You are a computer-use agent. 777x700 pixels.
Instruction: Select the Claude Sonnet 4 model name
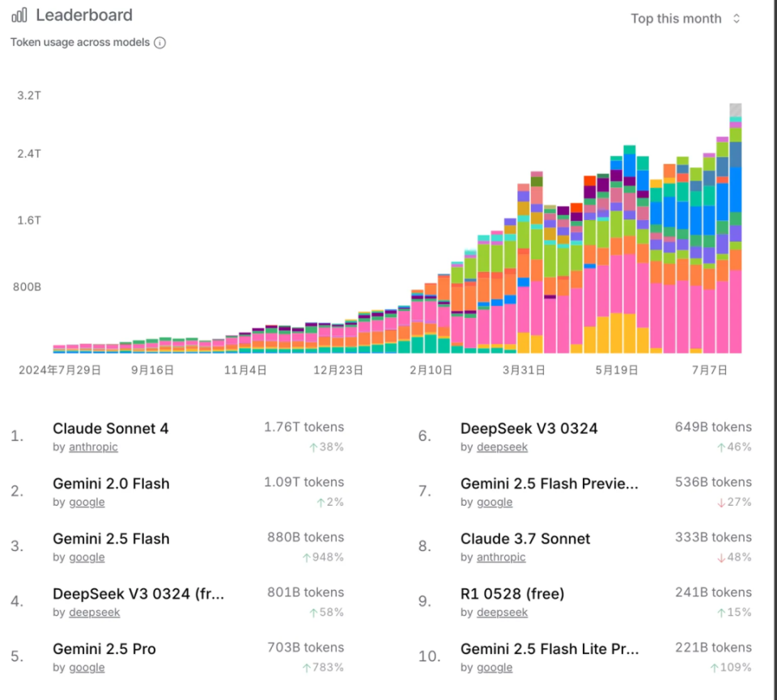(x=111, y=429)
